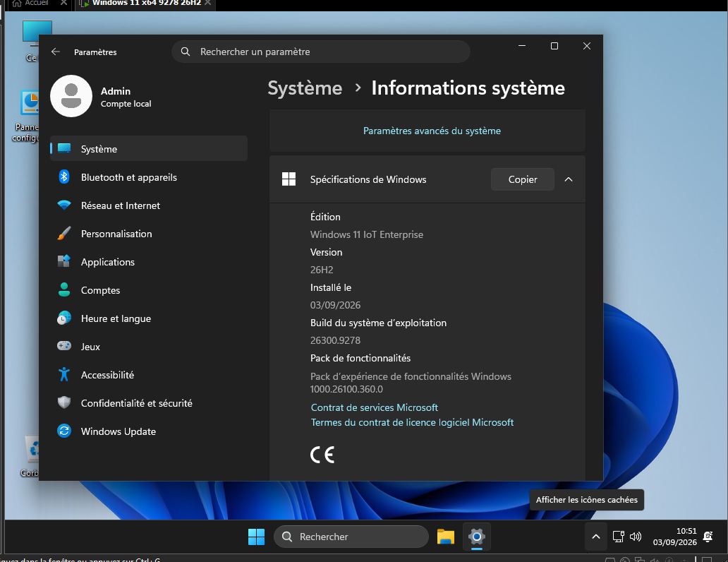The height and width of the screenshot is (562, 728).
Task: Click the Windows logo in Spécifications section
Action: tap(289, 179)
